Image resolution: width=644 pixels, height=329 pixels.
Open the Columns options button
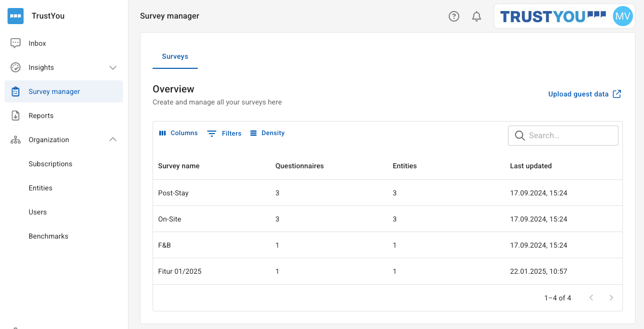pyautogui.click(x=178, y=133)
